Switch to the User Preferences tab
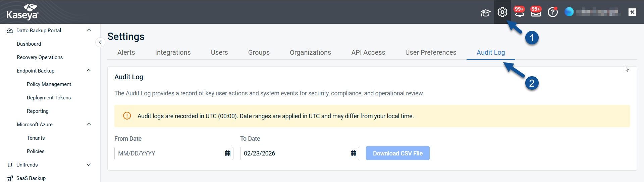Image resolution: width=644 pixels, height=182 pixels. pos(431,52)
